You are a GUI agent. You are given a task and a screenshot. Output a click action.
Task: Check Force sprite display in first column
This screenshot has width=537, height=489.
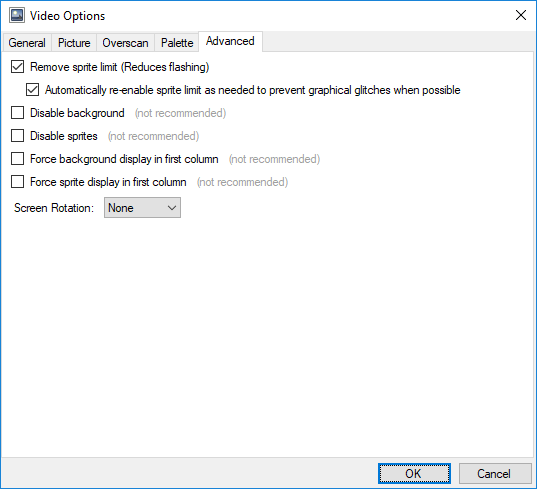pos(17,181)
